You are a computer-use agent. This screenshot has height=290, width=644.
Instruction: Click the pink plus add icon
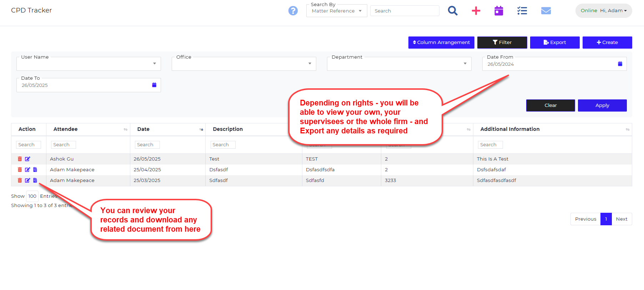point(476,11)
